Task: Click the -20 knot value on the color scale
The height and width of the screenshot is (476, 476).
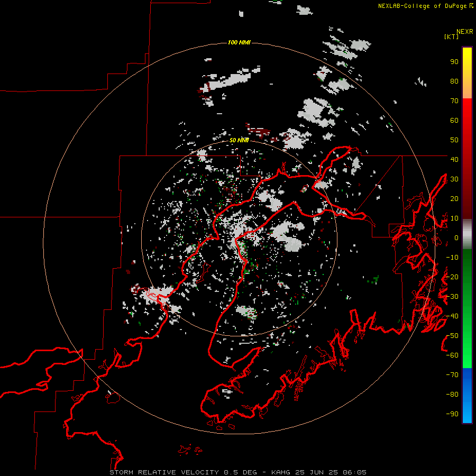Action: pyautogui.click(x=452, y=277)
